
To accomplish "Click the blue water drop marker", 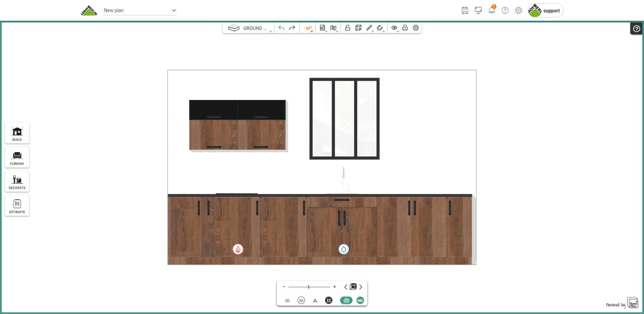I will (344, 249).
